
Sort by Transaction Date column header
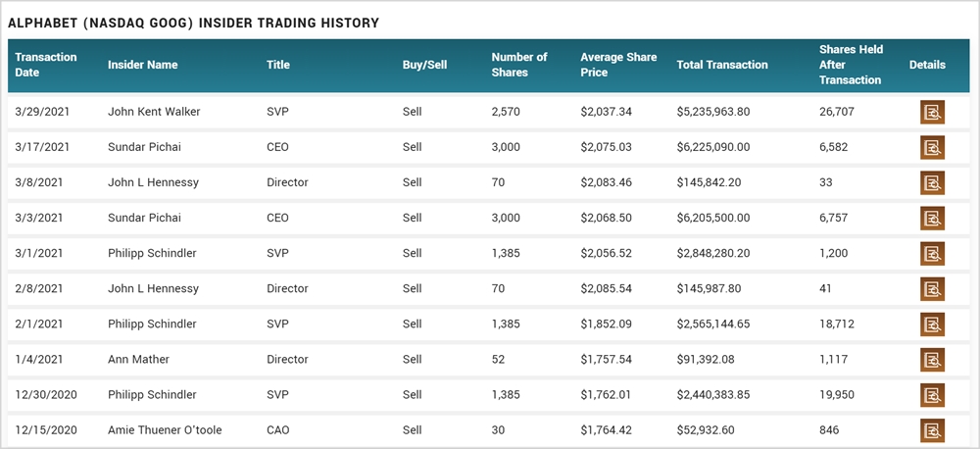click(x=46, y=65)
